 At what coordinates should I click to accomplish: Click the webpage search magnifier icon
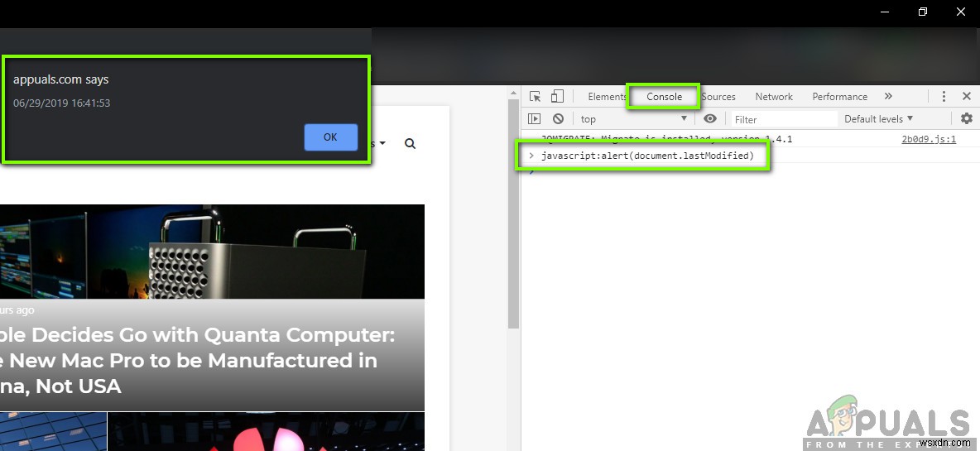410,144
